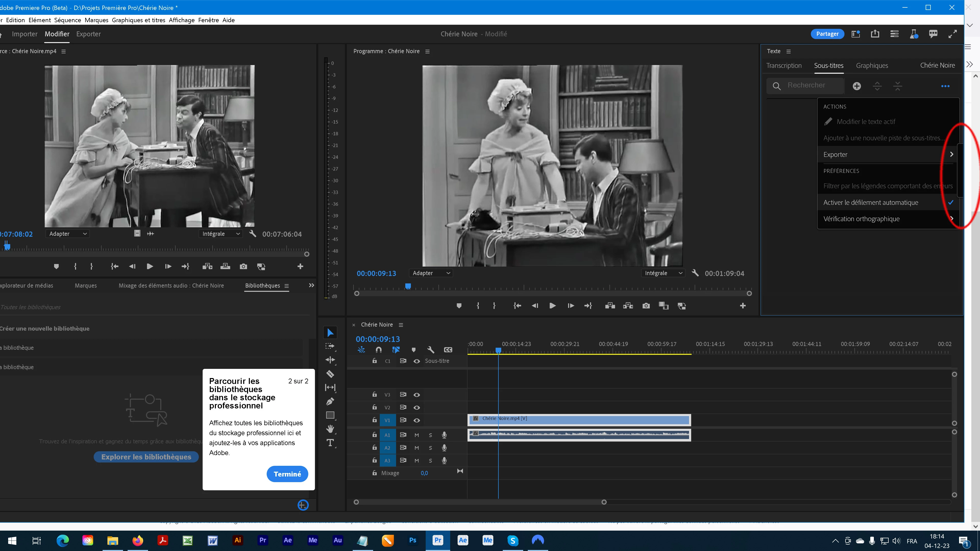Viewport: 980px width, 551px height.
Task: Click the Rechercher search field
Action: (x=806, y=85)
